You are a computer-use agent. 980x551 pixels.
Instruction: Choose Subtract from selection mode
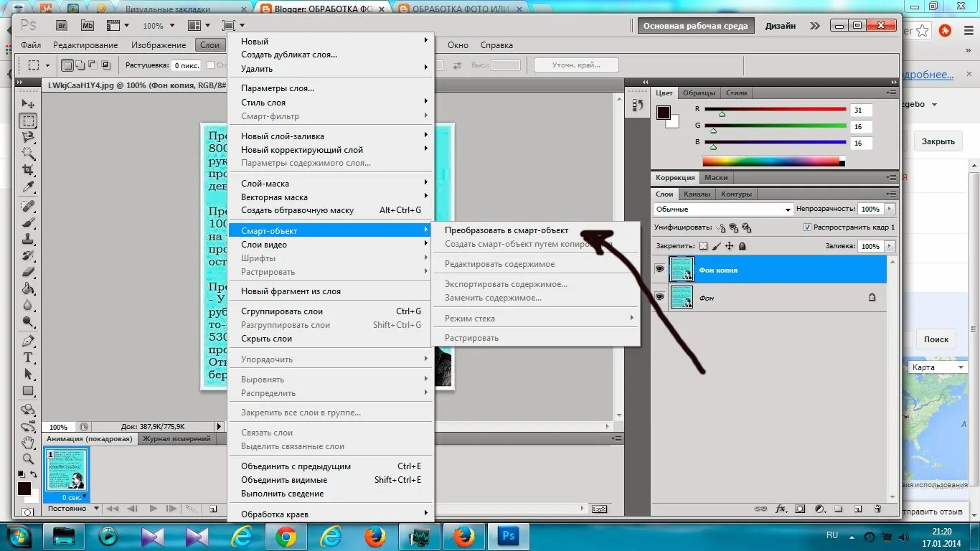(x=93, y=65)
